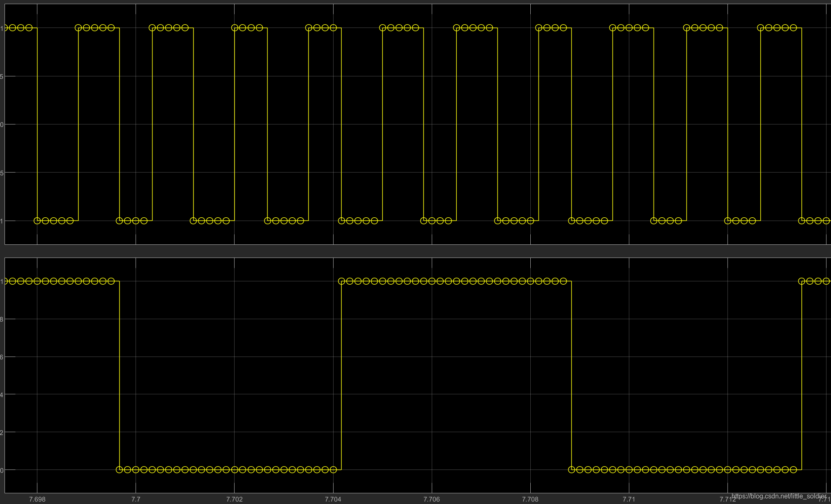Click the 7.704 x-axis tick label
Image resolution: width=831 pixels, height=504 pixels.
[333, 499]
